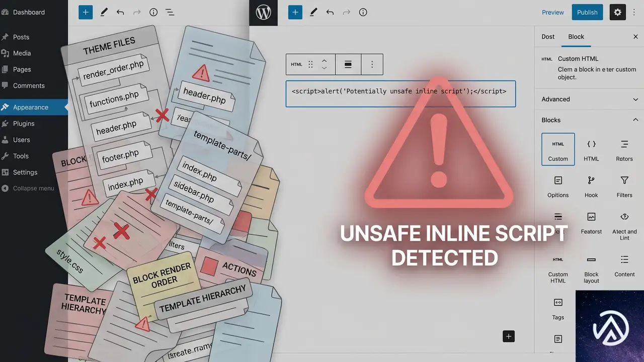Open the Plugins menu item
The height and width of the screenshot is (362, 644).
coord(24,123)
